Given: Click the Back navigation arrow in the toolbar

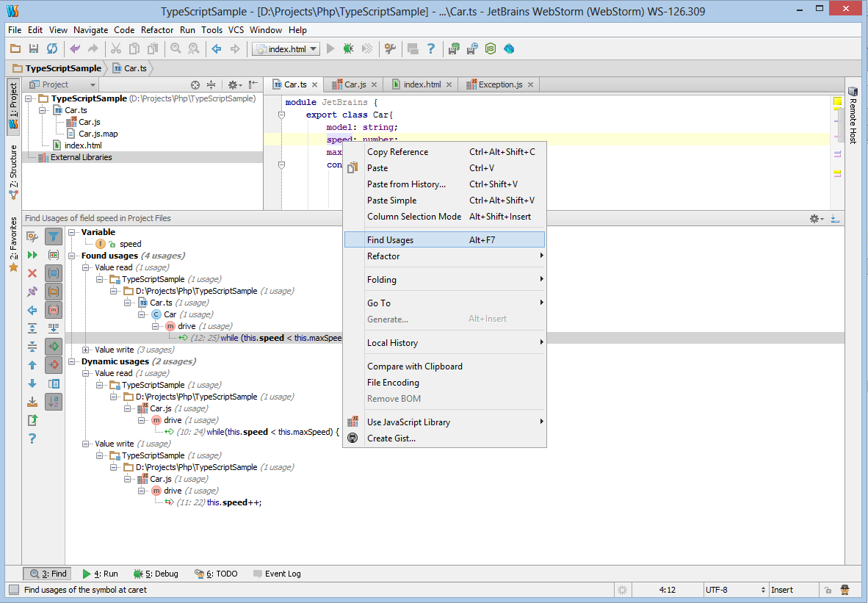Looking at the screenshot, I should [x=217, y=48].
